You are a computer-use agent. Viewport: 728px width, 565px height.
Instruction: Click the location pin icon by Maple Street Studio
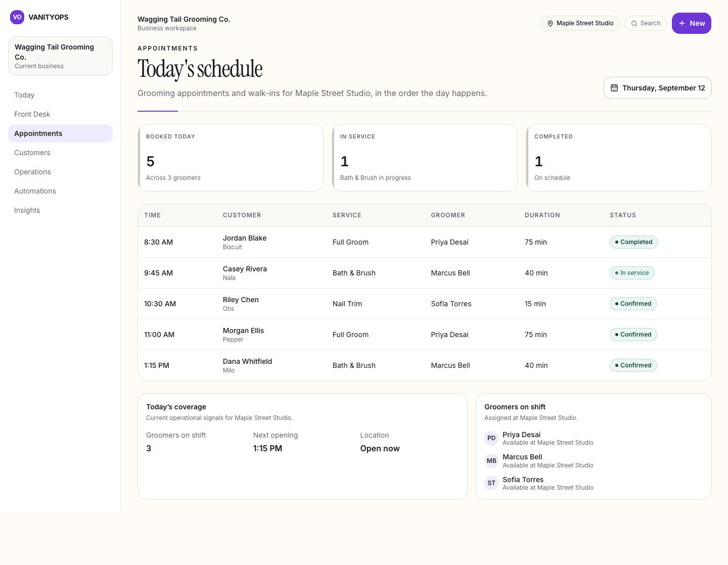pos(550,23)
